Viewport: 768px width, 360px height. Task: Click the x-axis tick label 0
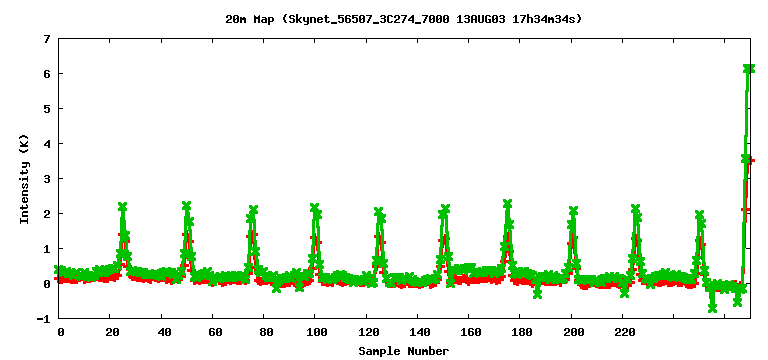tap(61, 332)
